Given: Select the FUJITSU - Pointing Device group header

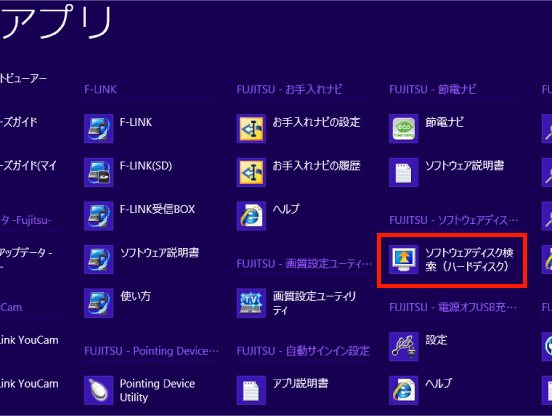Looking at the screenshot, I should (x=151, y=351).
